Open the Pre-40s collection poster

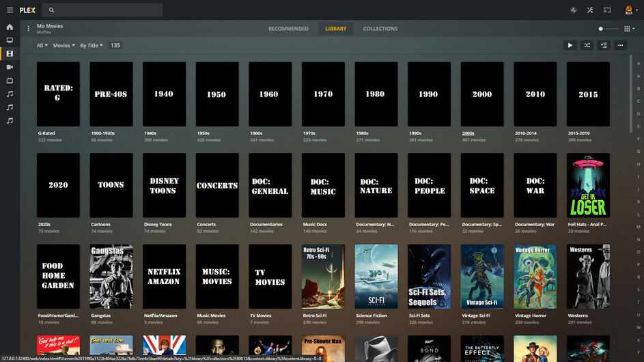click(111, 94)
